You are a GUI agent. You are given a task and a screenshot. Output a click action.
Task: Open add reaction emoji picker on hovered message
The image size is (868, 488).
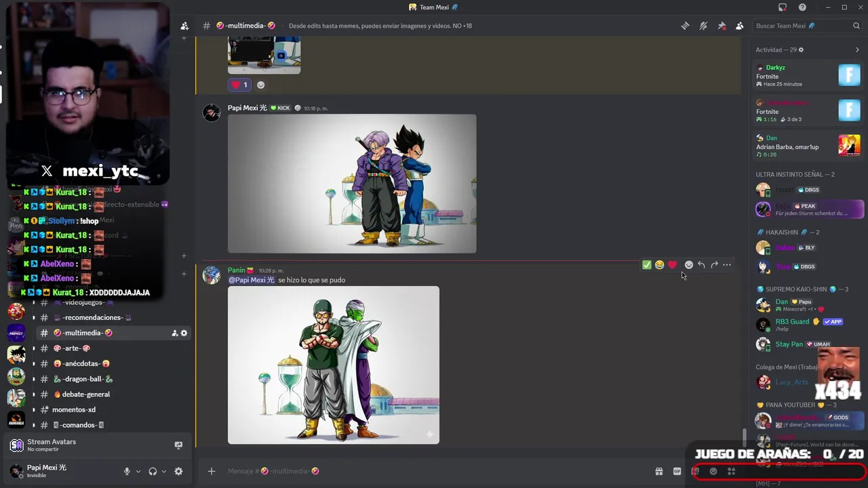(689, 265)
